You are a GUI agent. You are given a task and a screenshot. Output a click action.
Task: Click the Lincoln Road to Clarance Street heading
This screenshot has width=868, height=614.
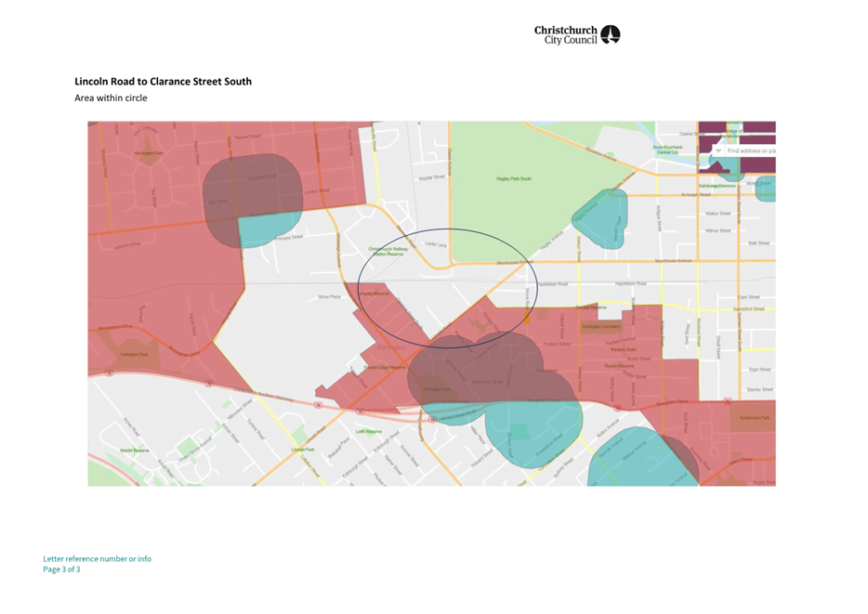[163, 82]
